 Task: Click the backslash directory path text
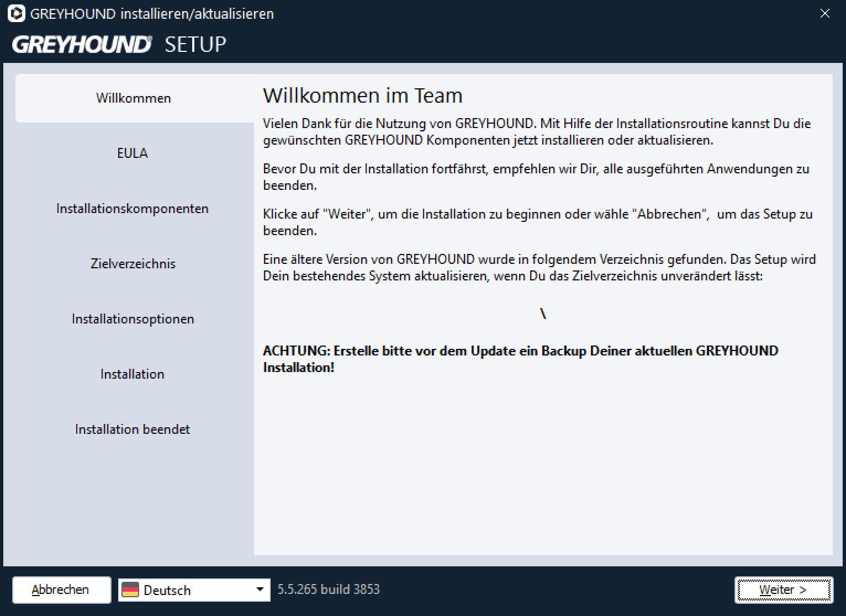(x=543, y=314)
